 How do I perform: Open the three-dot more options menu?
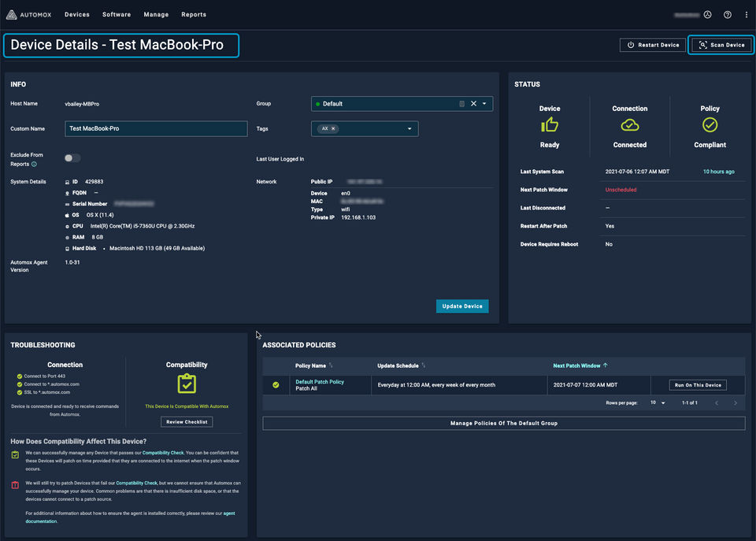746,14
